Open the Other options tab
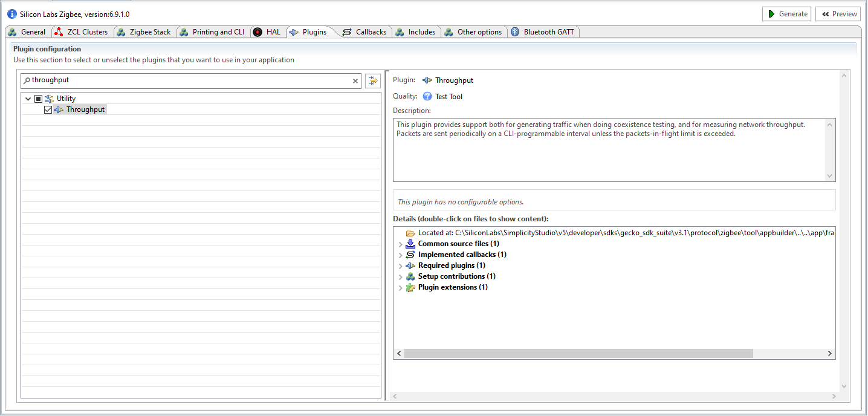Screen dimensions: 868x416 [473, 32]
